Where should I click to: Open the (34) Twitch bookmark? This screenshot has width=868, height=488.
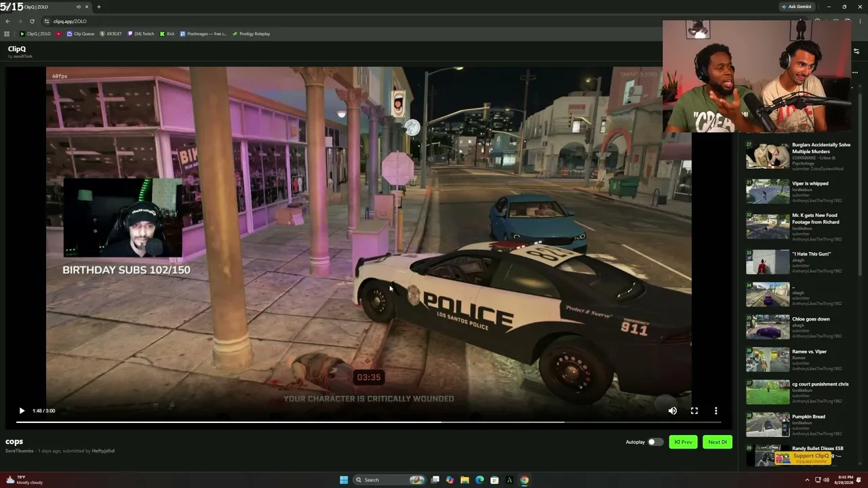141,34
